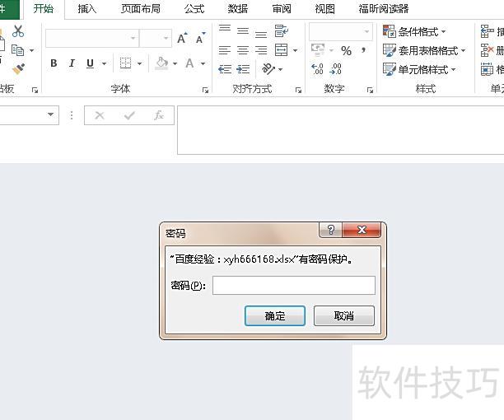Screen dimensions: 504x420
Task: Click the formula bar confirm checkmark
Action: pos(129,115)
